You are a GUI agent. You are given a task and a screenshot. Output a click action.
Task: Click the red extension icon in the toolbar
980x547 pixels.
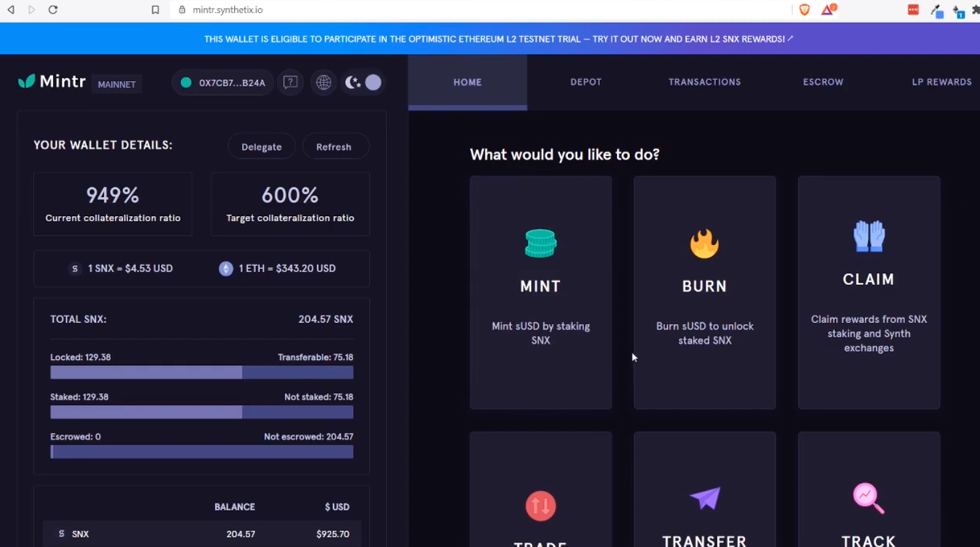point(913,10)
